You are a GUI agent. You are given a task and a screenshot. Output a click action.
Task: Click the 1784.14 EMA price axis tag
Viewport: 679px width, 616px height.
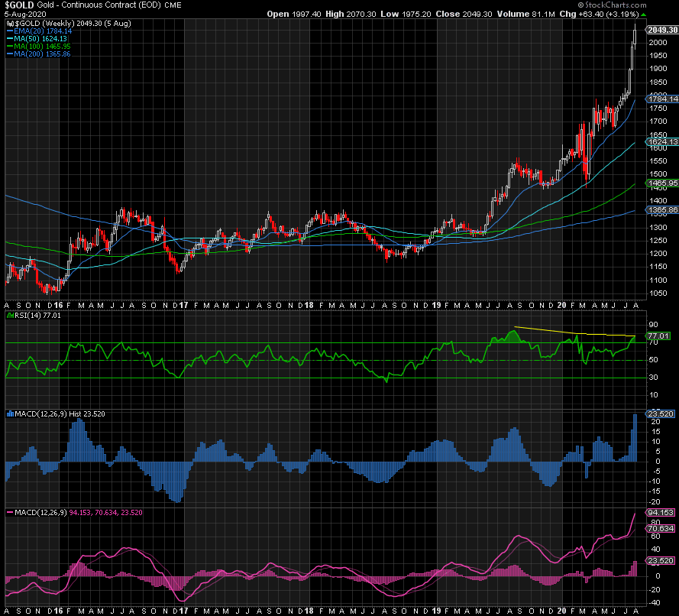coord(662,99)
